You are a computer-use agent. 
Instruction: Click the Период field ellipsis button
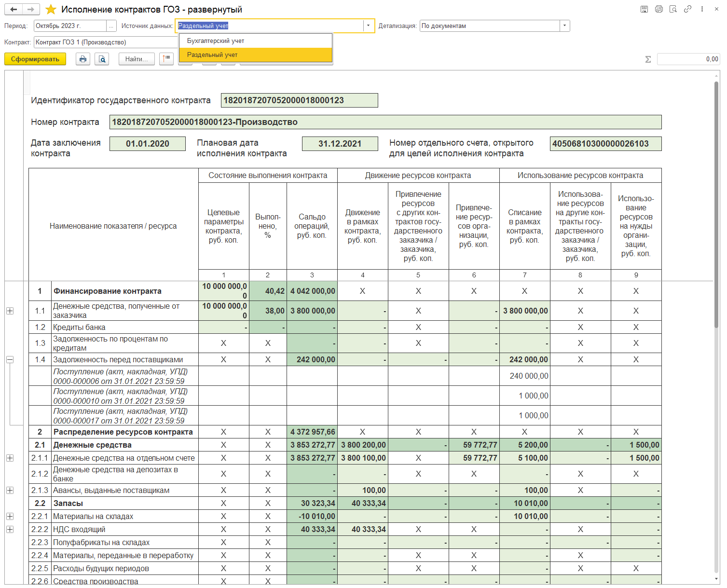pyautogui.click(x=111, y=26)
